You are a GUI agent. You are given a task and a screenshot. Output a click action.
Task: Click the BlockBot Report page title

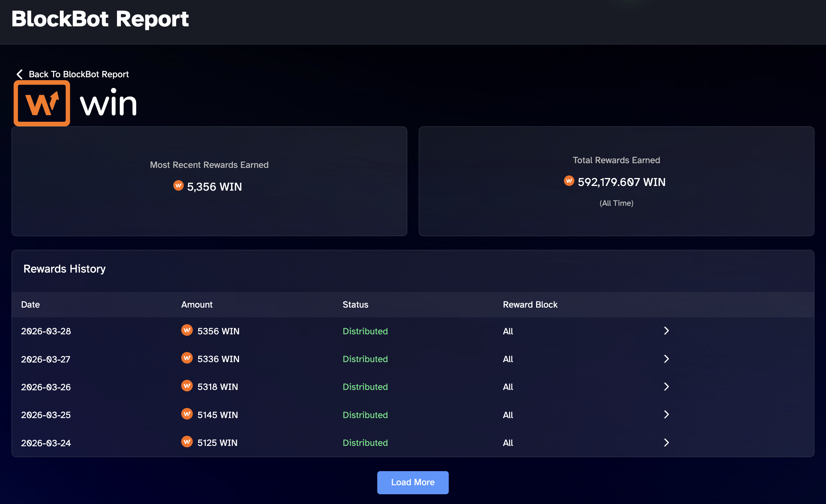click(100, 19)
